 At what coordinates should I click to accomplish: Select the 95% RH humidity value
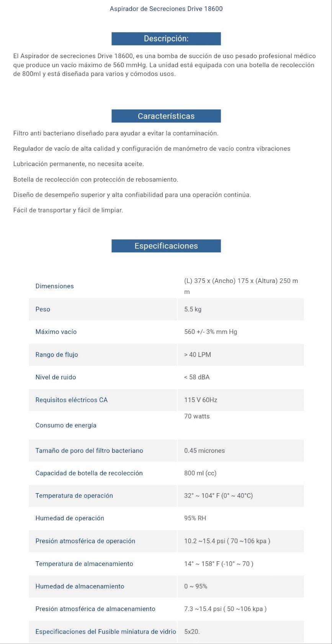195,518
